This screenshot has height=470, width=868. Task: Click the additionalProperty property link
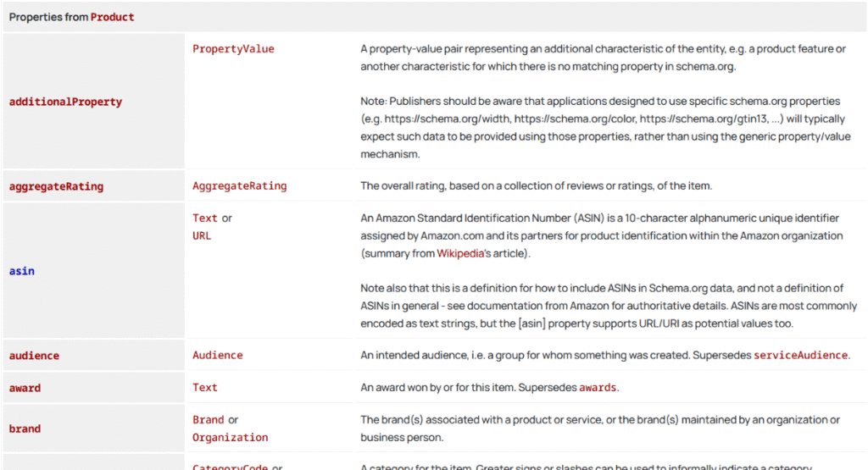[65, 102]
